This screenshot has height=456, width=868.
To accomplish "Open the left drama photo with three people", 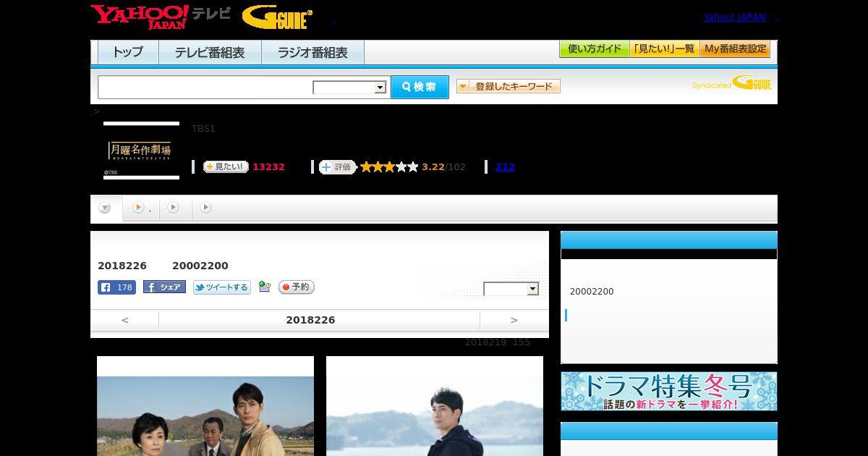I will point(205,406).
